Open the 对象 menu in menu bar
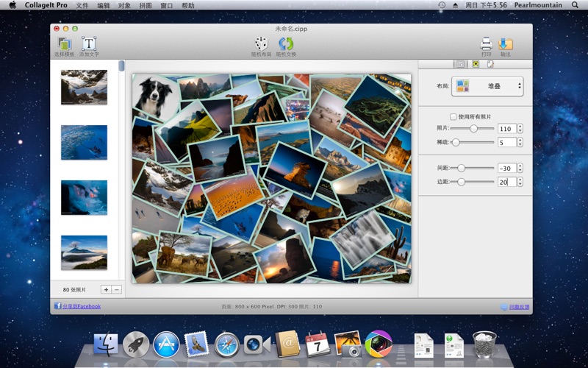This screenshot has height=368, width=588. coord(124,5)
